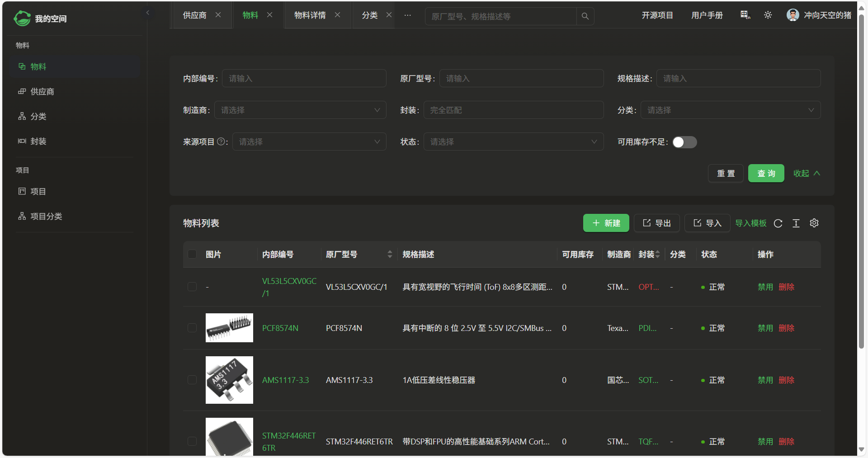Toggle the theme sun icon
The image size is (868, 458).
[x=768, y=15]
